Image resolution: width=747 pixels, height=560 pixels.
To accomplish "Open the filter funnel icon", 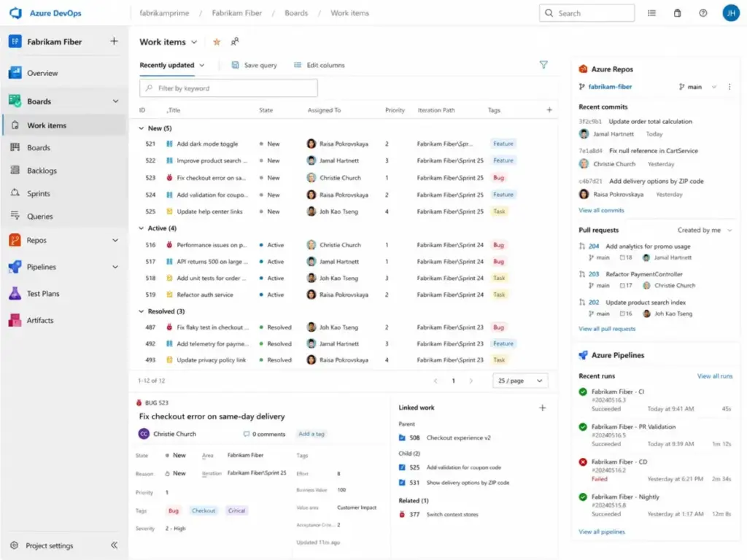I will 543,65.
